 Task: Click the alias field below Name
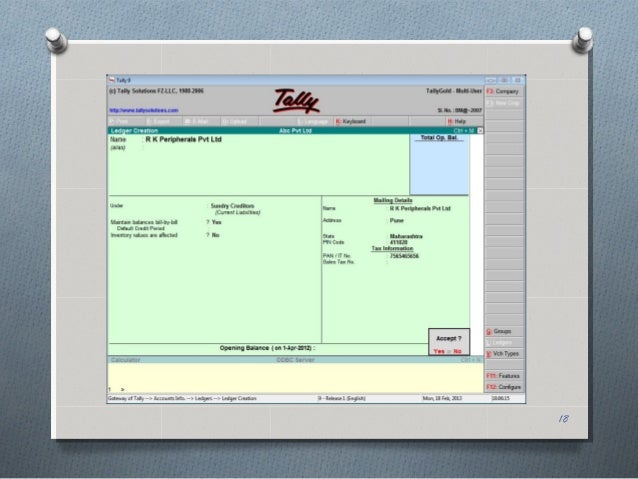(x=183, y=148)
